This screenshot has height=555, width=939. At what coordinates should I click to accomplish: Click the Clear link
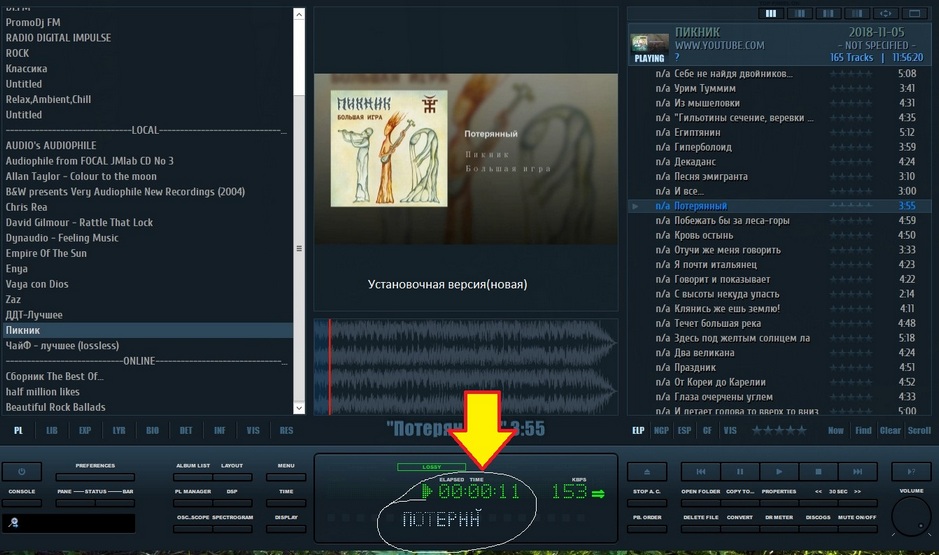[x=890, y=430]
